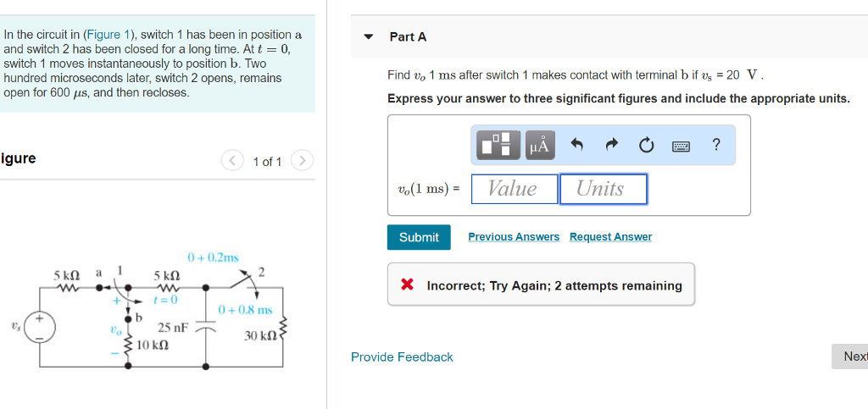Click the Units input field
The image size is (868, 409).
coord(603,189)
